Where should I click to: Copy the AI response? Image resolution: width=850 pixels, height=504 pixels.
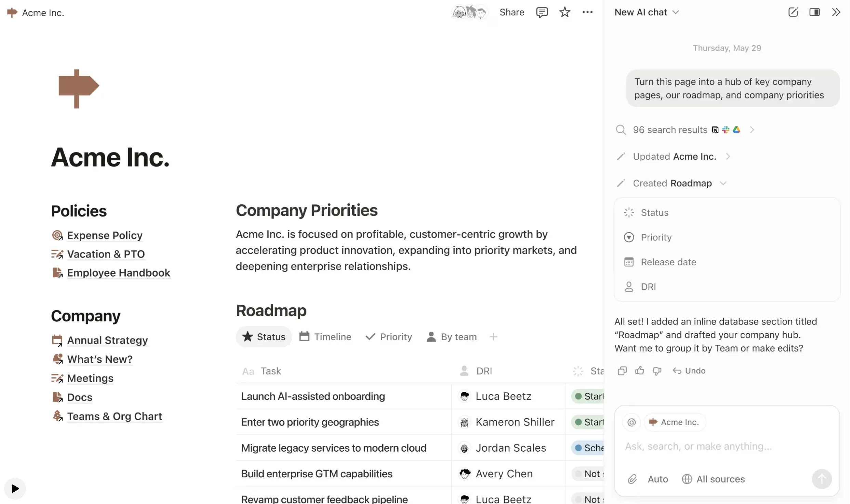(x=622, y=371)
